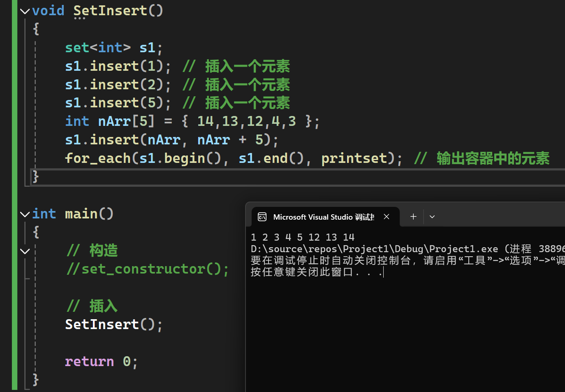
Task: Close the Microsoft Visual Studio console tab
Action: tap(387, 217)
